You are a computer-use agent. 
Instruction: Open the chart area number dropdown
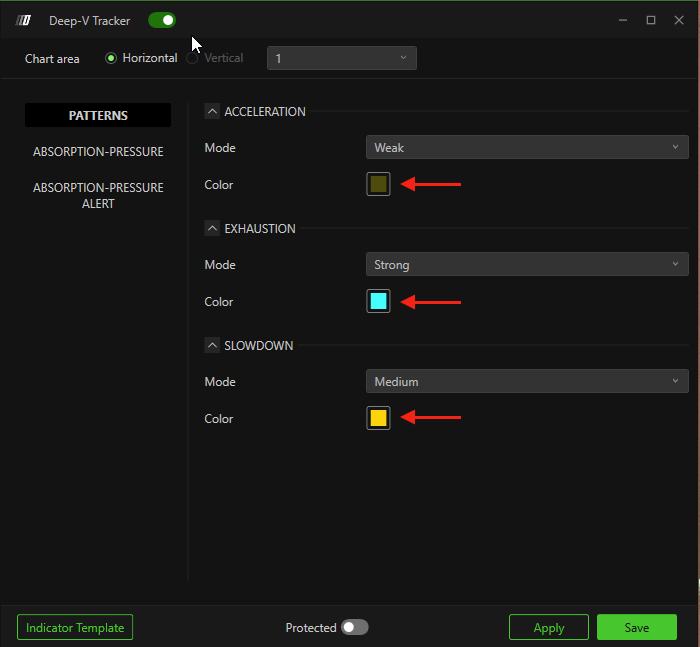[x=341, y=58]
